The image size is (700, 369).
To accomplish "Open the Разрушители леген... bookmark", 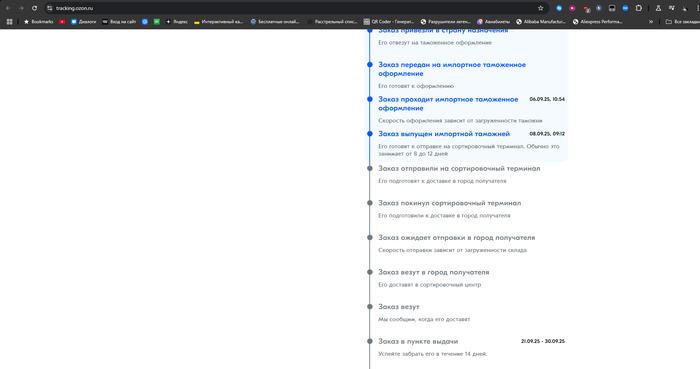I will (x=446, y=21).
